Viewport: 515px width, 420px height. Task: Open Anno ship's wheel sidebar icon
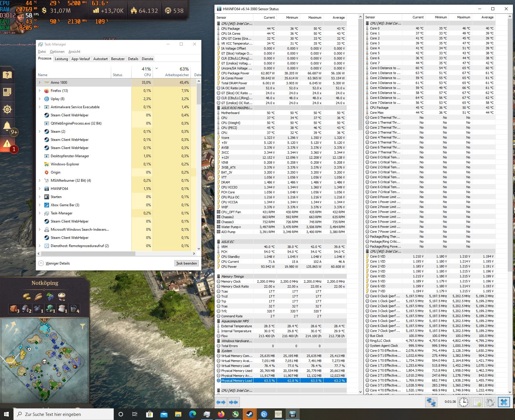pos(7,109)
